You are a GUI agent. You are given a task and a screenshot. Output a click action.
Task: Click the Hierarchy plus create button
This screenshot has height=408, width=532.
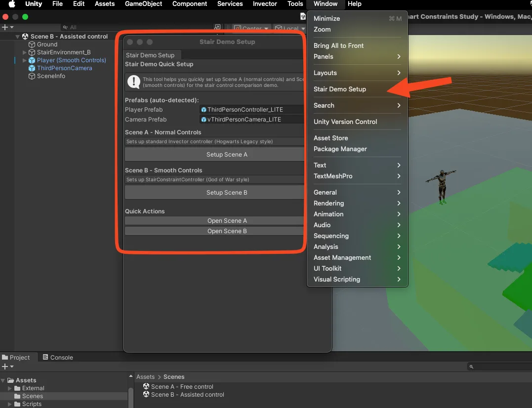(x=7, y=27)
